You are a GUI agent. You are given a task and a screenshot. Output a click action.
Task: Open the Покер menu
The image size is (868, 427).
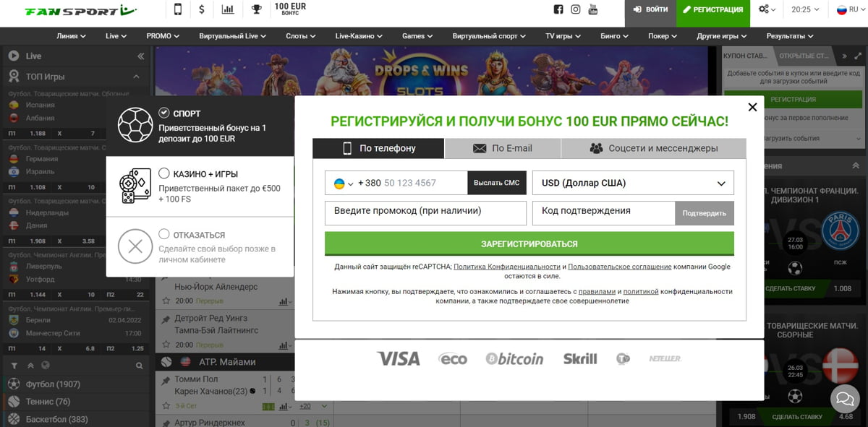(x=663, y=36)
